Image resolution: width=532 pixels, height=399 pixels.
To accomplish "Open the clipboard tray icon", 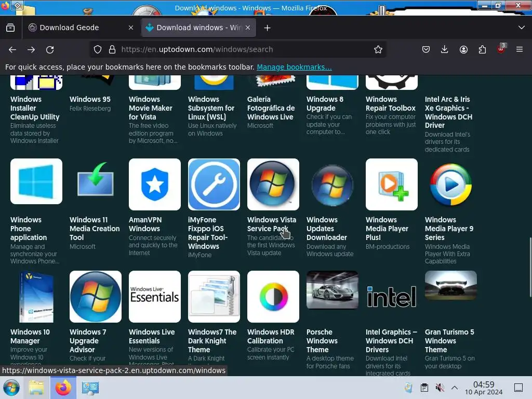I will coord(424,388).
